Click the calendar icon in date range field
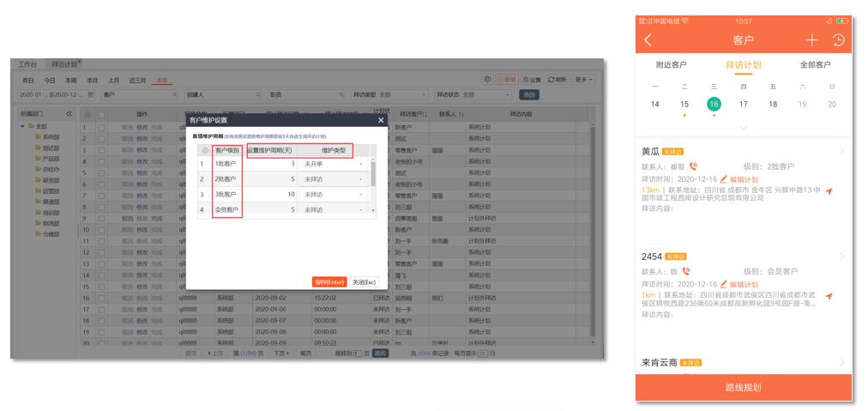 coord(91,95)
